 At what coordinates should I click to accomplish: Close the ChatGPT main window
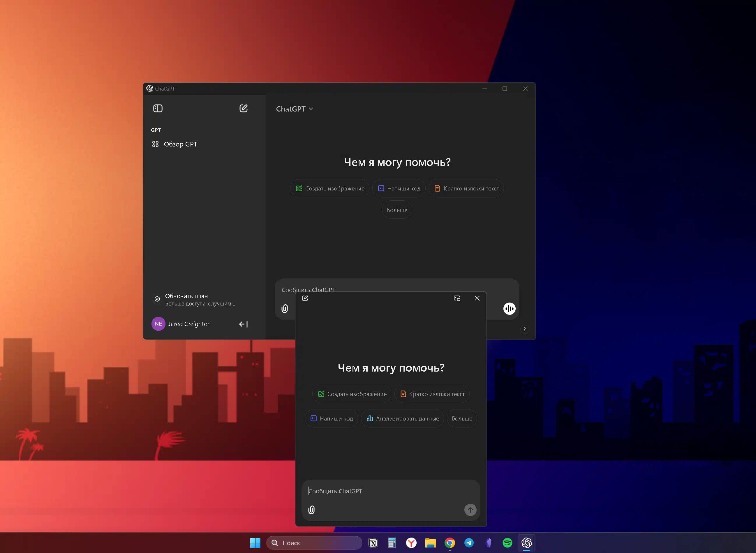(x=525, y=89)
